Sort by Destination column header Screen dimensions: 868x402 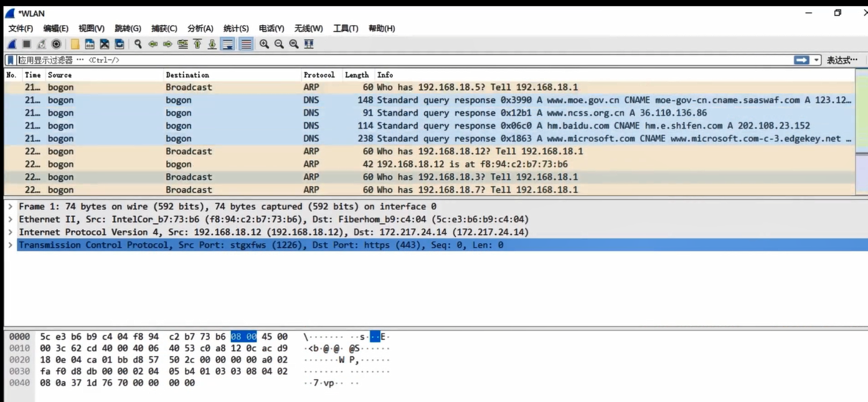[x=232, y=75]
